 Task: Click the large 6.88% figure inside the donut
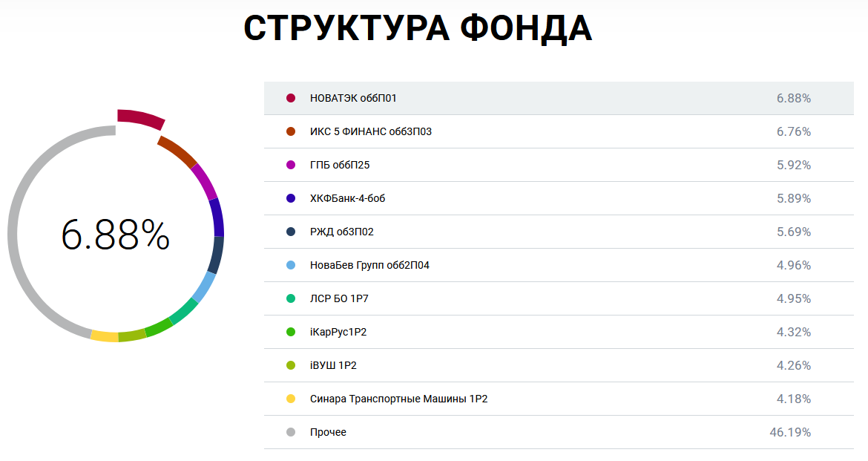click(x=115, y=235)
